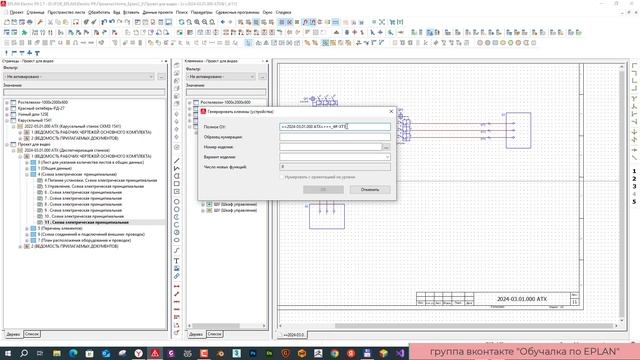Collapse the 4 (Схема электрическая принципиальная) node
The width and height of the screenshot is (640, 360).
coord(27,174)
